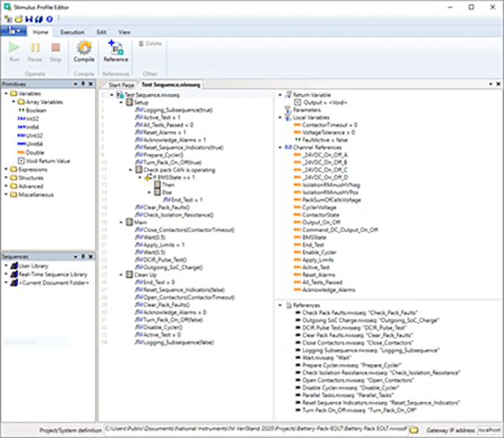Select the Double primitive
504x438 pixels.
click(31, 152)
